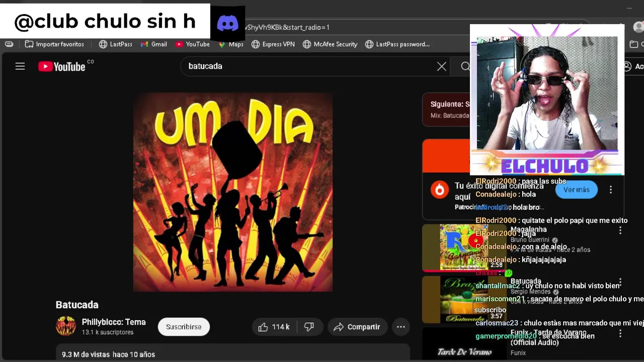Click the browser address bar URL

click(287, 27)
